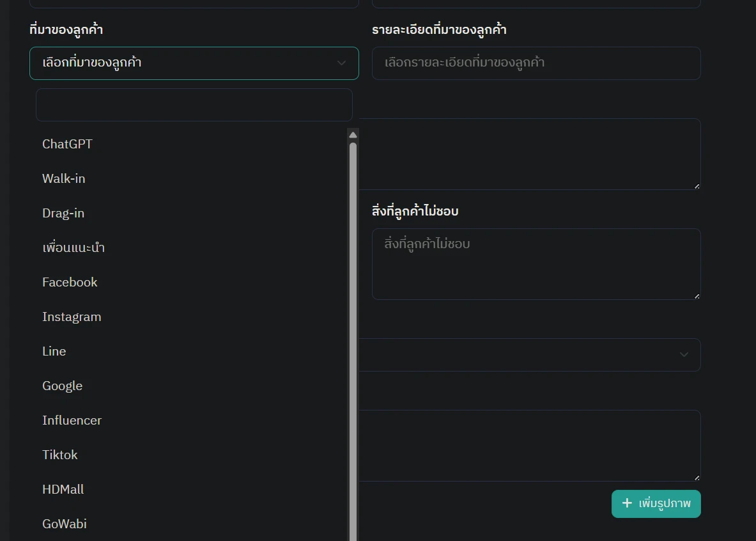
Task: Choose Facebook as customer source
Action: click(70, 282)
